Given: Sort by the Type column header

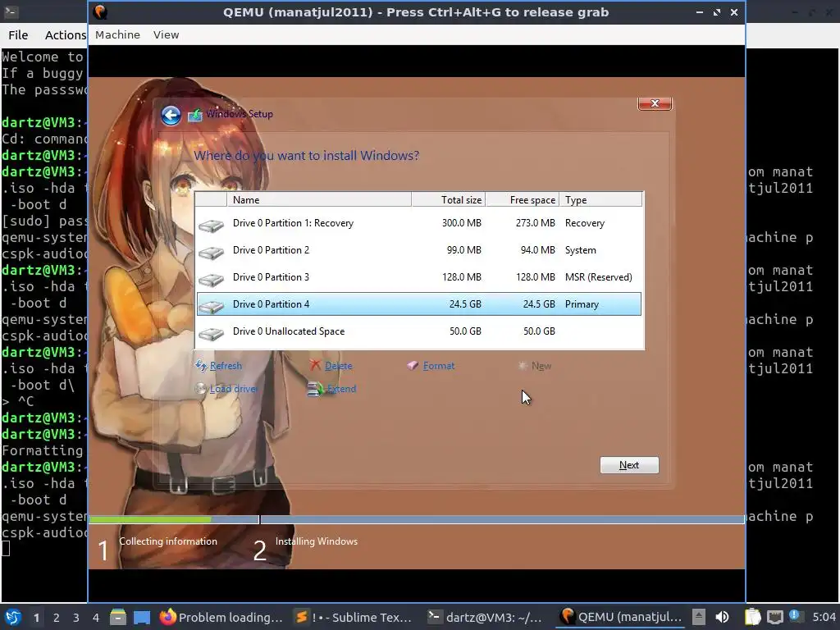Looking at the screenshot, I should [600, 200].
